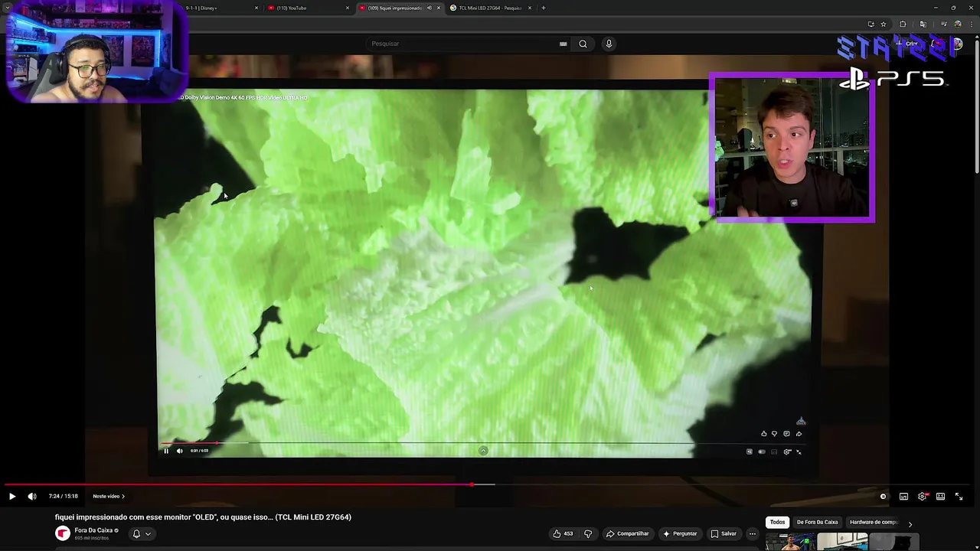Start voice search with microphone
Viewport: 980px width, 551px height.
(x=609, y=44)
